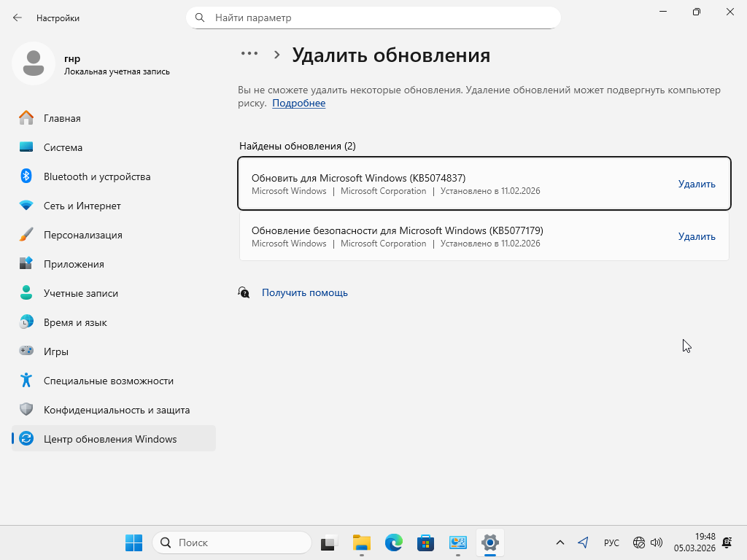Open Специальные возможности section
This screenshot has width=747, height=560.
[108, 381]
